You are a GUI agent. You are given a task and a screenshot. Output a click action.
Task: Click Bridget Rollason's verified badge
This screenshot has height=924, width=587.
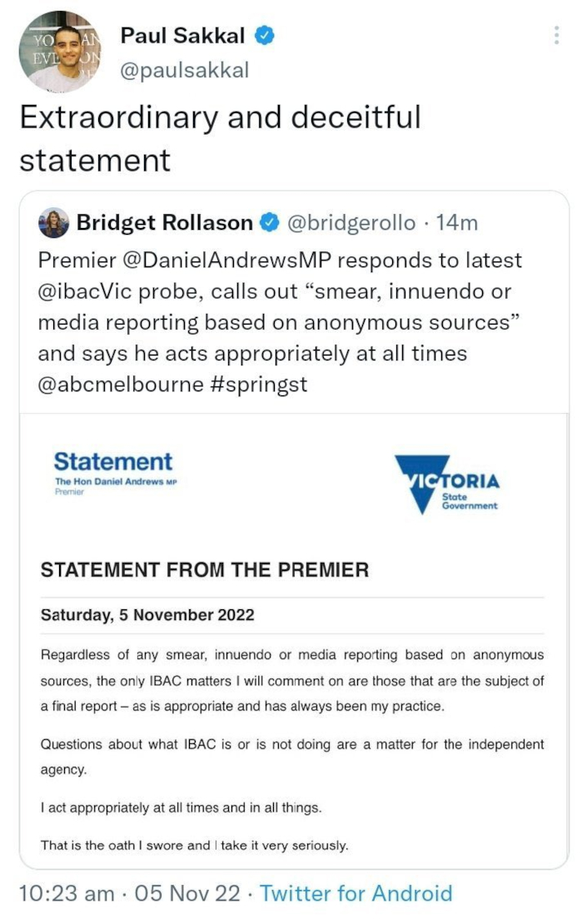pyautogui.click(x=269, y=223)
